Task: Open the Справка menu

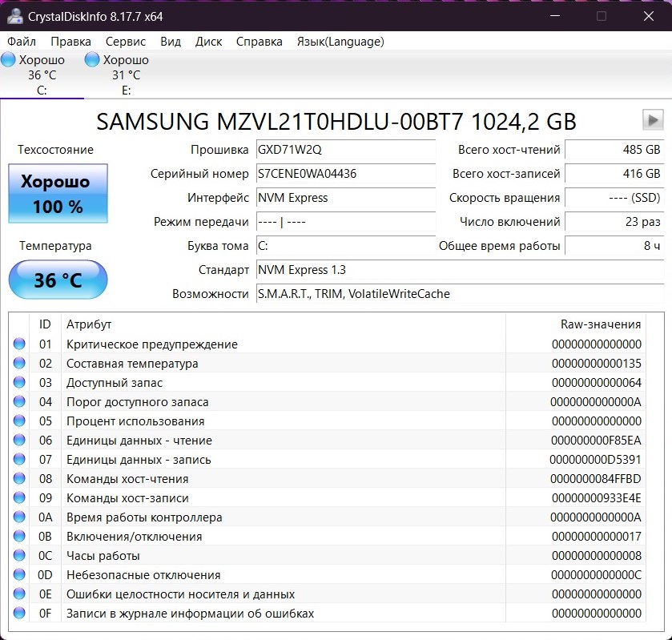Action: click(260, 42)
